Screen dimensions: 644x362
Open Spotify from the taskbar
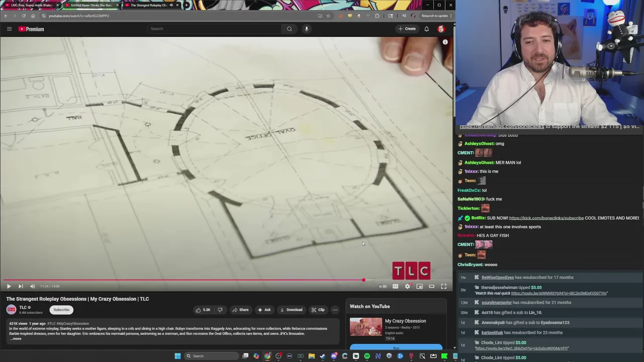point(367,356)
